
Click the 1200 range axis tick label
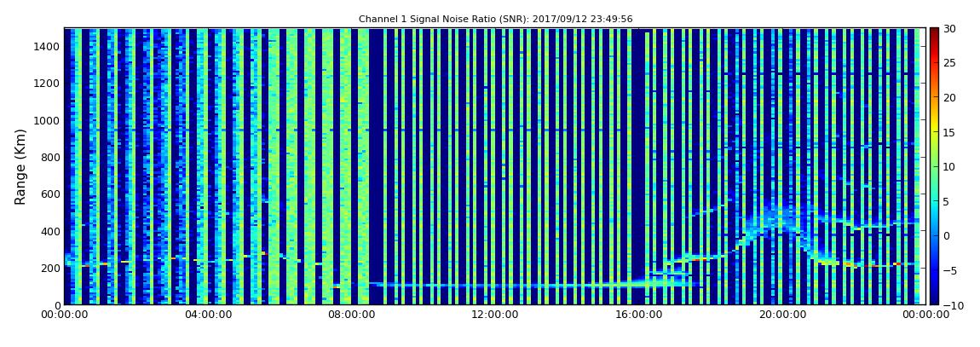(x=48, y=84)
